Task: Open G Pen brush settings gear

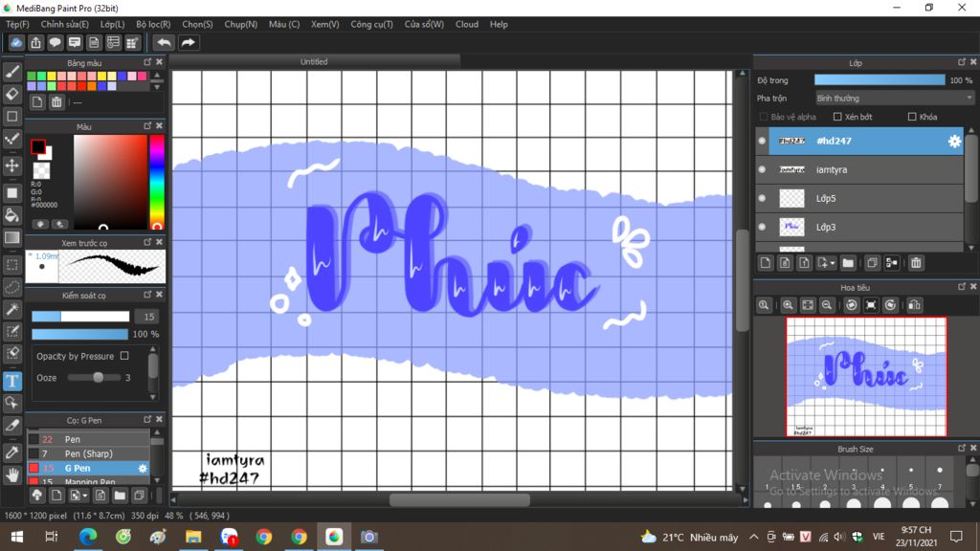Action: point(143,468)
